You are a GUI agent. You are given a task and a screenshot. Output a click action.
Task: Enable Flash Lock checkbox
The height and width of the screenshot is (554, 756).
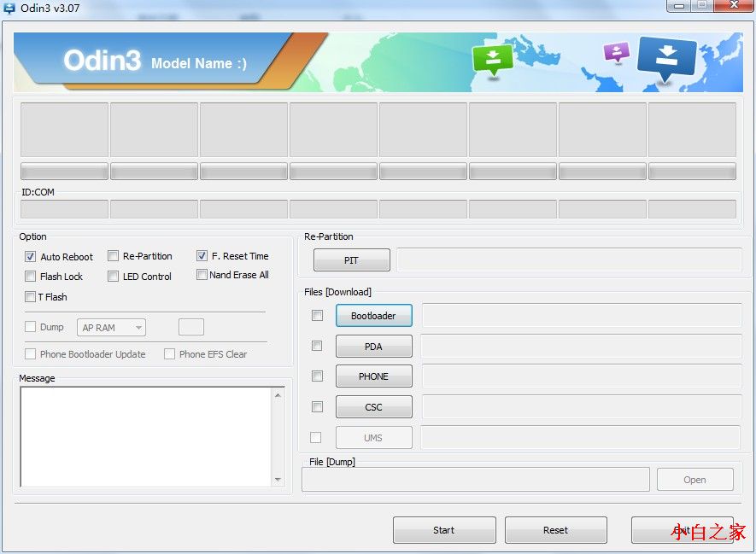point(30,277)
